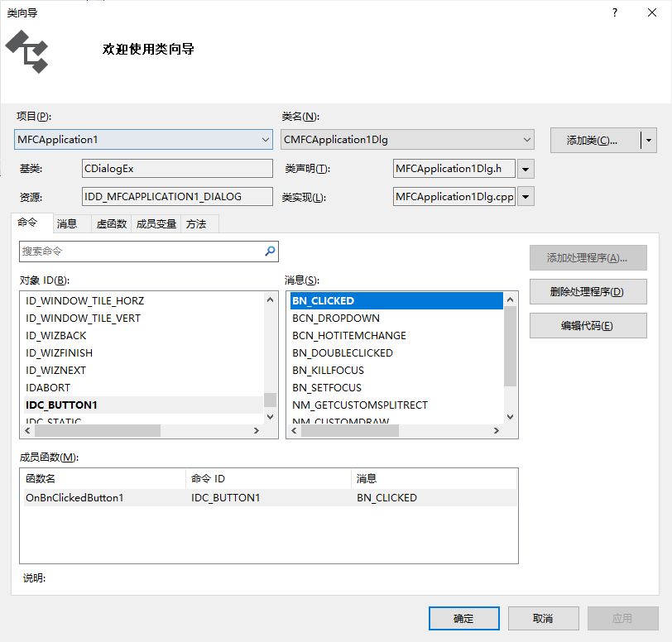Click the 命令 ID column header
This screenshot has width=672, height=642.
click(x=269, y=479)
